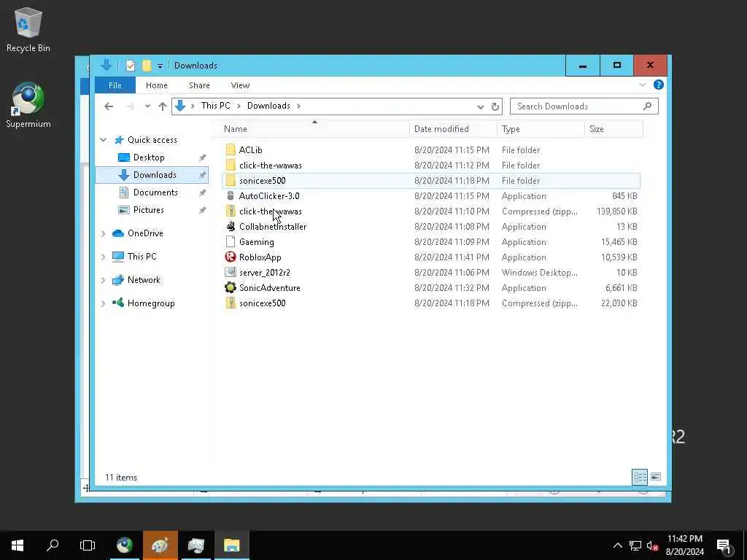This screenshot has width=747, height=560.
Task: Expand the Network tree node
Action: [104, 280]
